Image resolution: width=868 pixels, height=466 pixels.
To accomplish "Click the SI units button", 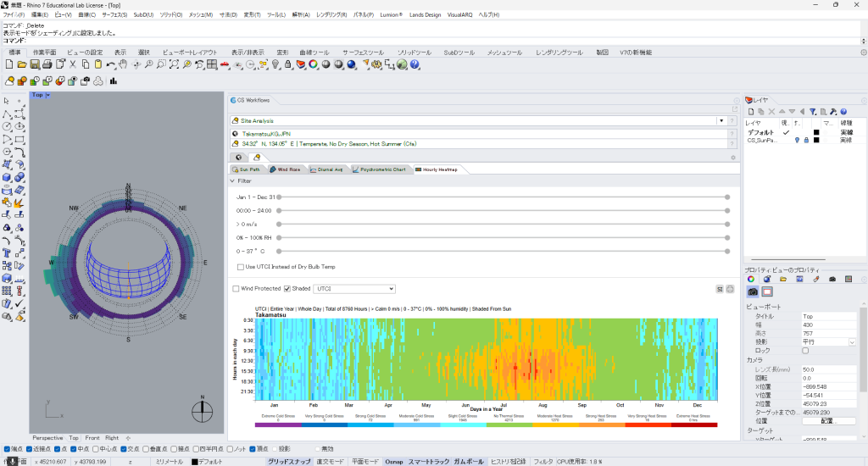I will 720,289.
